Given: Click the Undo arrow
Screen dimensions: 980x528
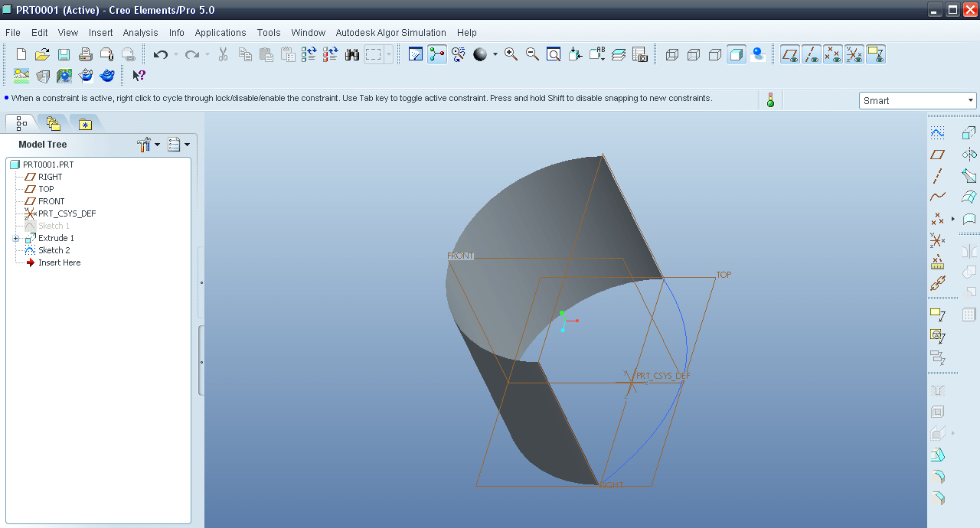Looking at the screenshot, I should (161, 54).
